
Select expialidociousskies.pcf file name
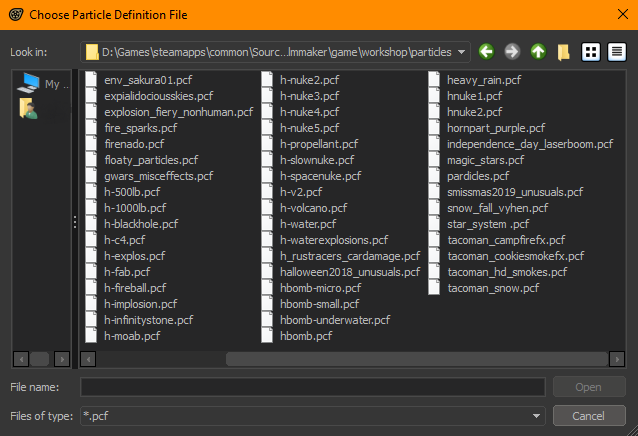(x=159, y=96)
